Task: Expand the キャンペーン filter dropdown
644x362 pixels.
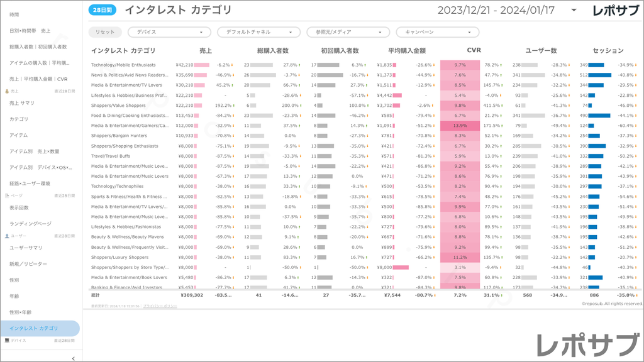Action: pos(437,32)
